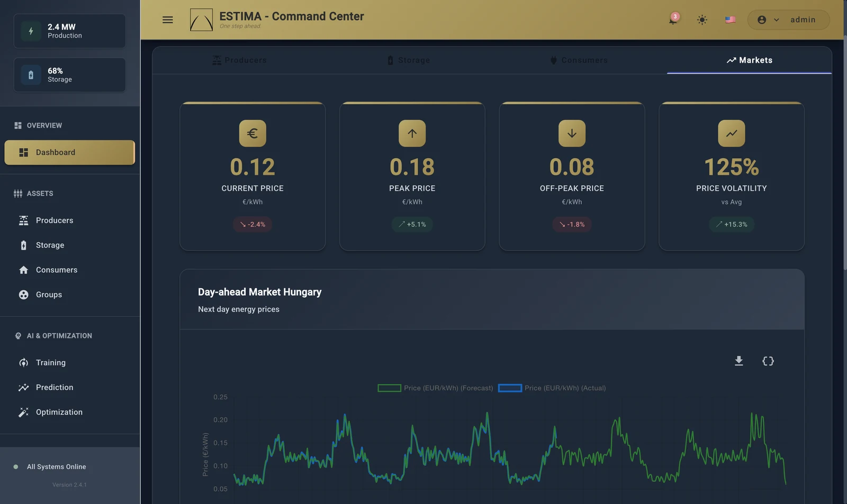The image size is (847, 504).
Task: Click the Producers sidebar icon
Action: coord(23,221)
